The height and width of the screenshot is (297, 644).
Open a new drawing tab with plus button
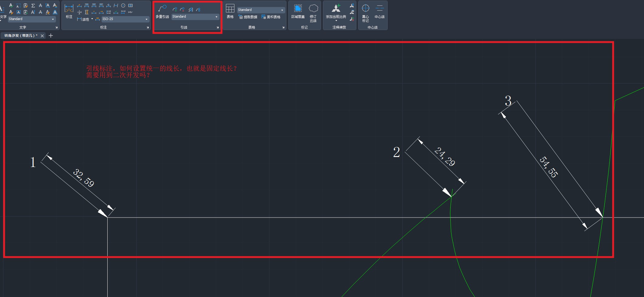[x=51, y=36]
